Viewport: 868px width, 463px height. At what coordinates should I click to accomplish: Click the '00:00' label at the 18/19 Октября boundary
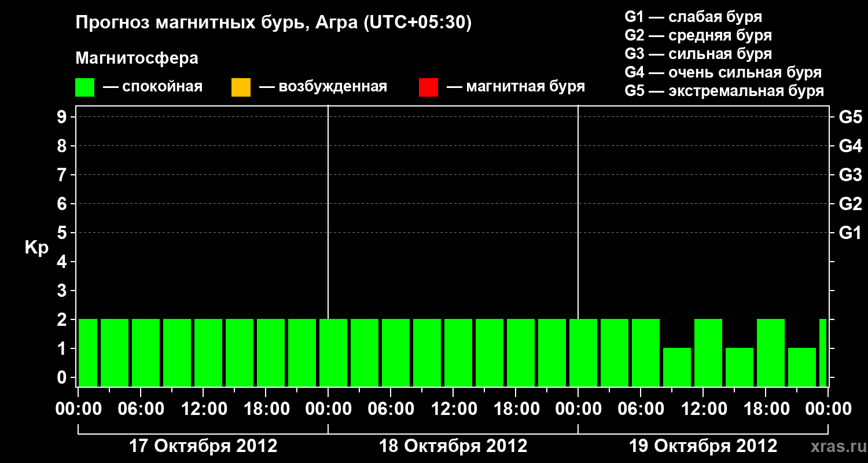coord(578,409)
